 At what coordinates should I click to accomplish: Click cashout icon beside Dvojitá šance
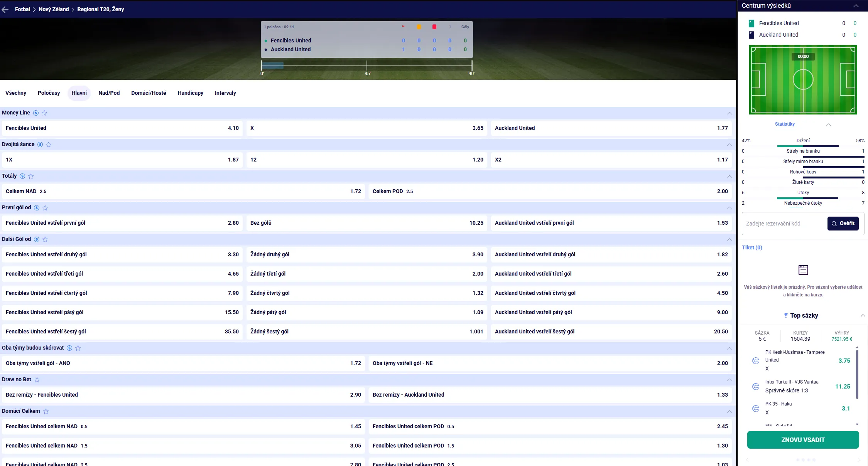click(x=40, y=145)
